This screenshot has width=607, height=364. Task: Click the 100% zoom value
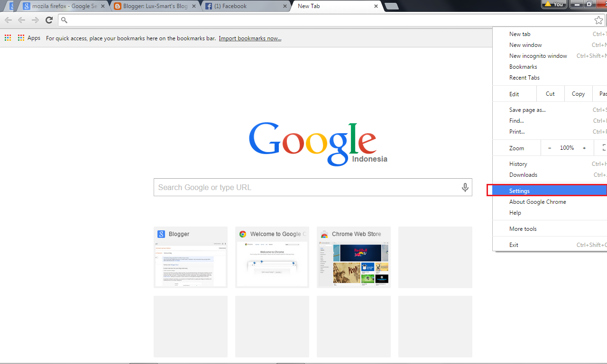point(567,148)
